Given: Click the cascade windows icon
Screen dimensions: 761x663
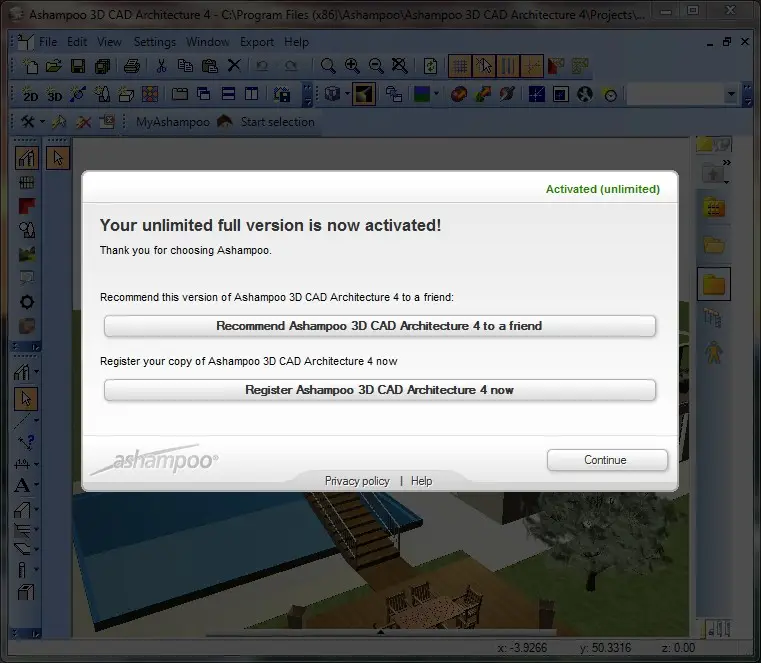Looking at the screenshot, I should click(204, 94).
